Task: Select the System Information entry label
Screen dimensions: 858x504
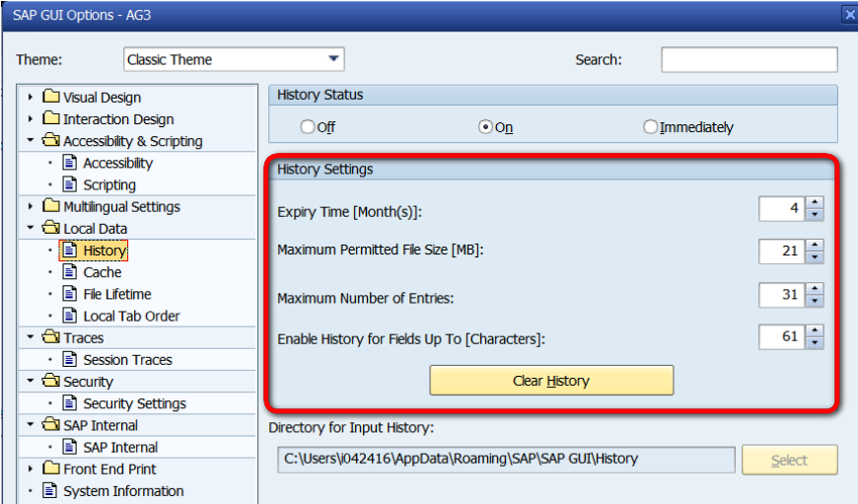Action: pyautogui.click(x=123, y=491)
